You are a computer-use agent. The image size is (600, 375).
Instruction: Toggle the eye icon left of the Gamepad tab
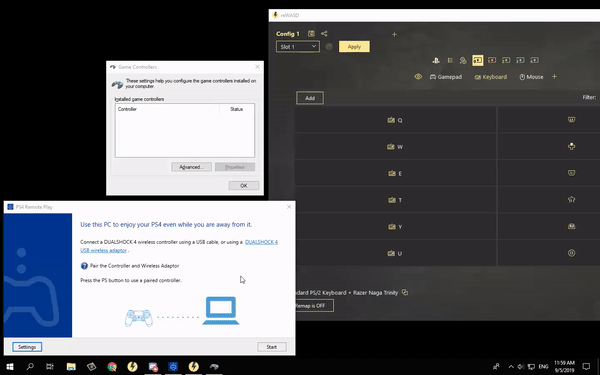click(x=418, y=77)
